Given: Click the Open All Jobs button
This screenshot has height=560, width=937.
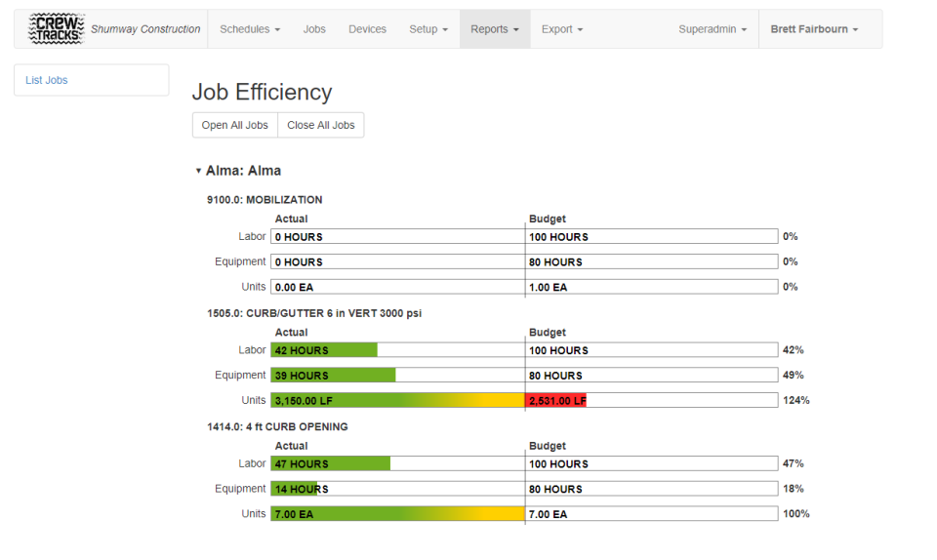Looking at the screenshot, I should coord(234,125).
